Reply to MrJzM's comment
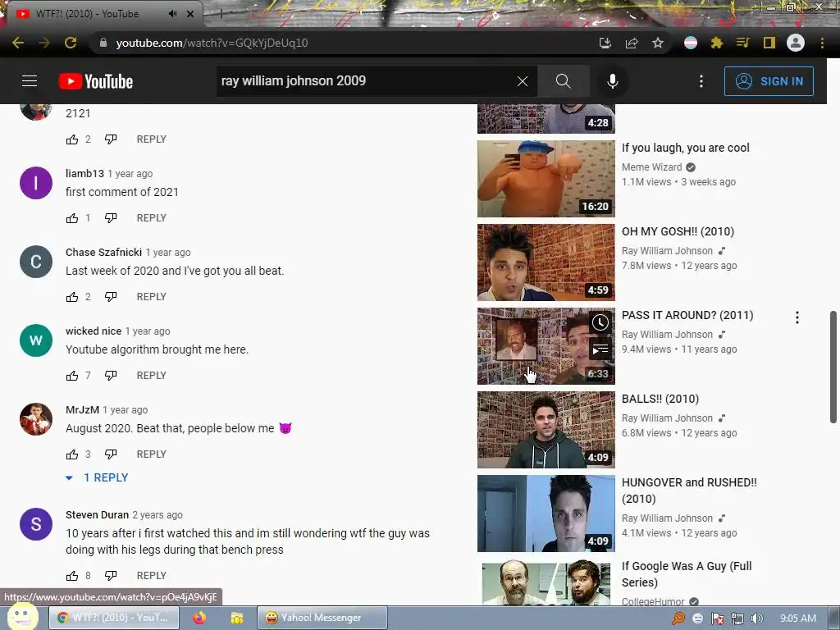 tap(152, 454)
